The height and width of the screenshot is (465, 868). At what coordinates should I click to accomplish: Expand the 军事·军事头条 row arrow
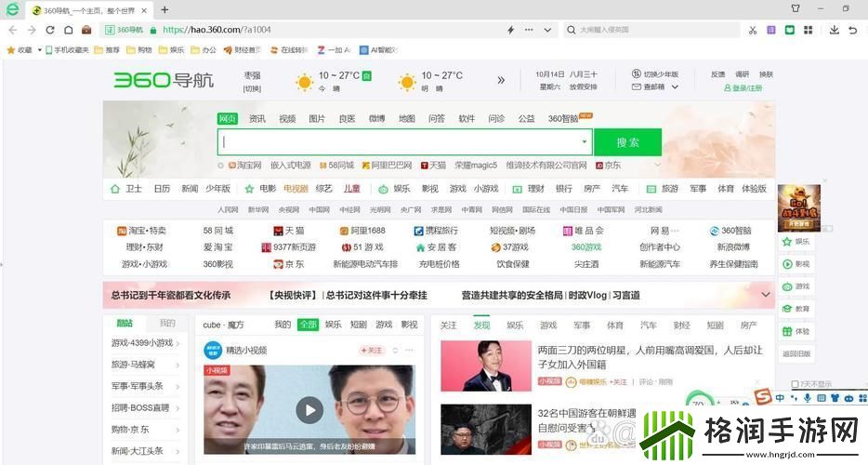pos(178,387)
